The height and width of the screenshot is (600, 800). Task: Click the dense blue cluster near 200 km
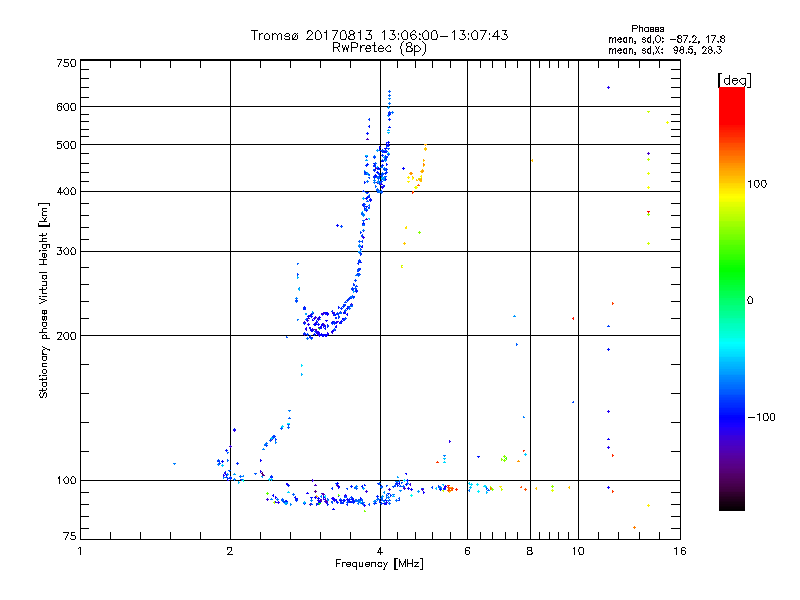click(321, 322)
